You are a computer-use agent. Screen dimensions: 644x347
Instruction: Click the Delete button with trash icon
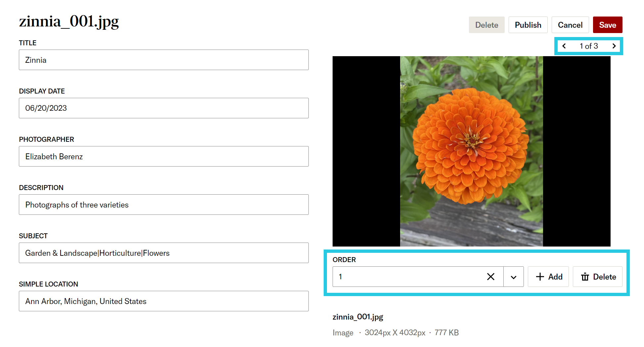(598, 277)
